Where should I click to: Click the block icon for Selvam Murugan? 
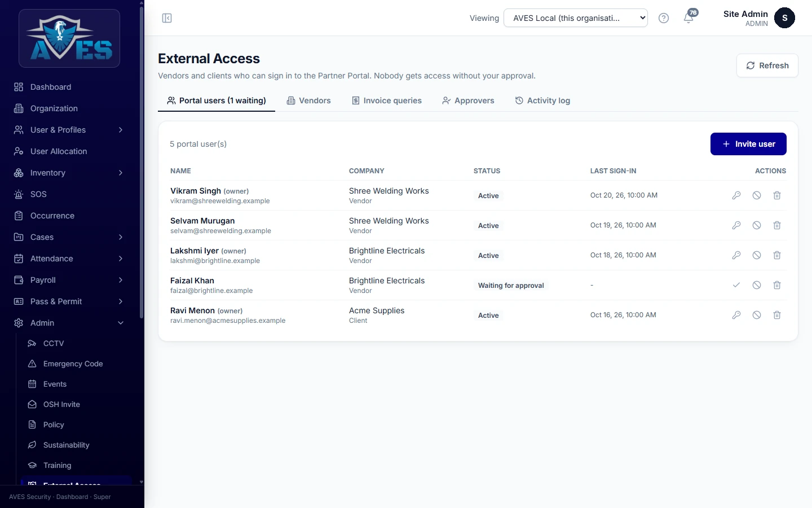click(757, 225)
